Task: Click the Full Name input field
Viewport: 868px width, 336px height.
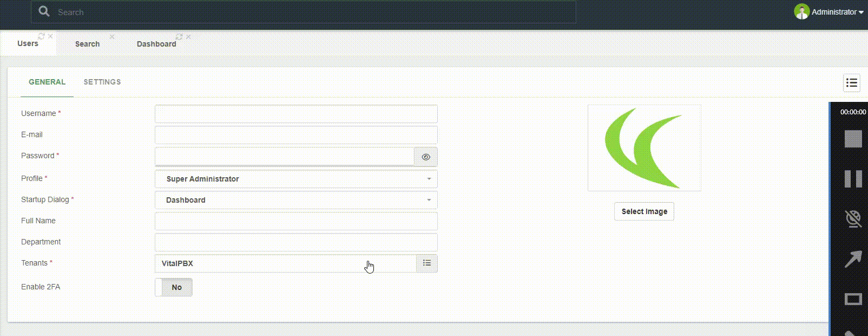Action: point(296,221)
